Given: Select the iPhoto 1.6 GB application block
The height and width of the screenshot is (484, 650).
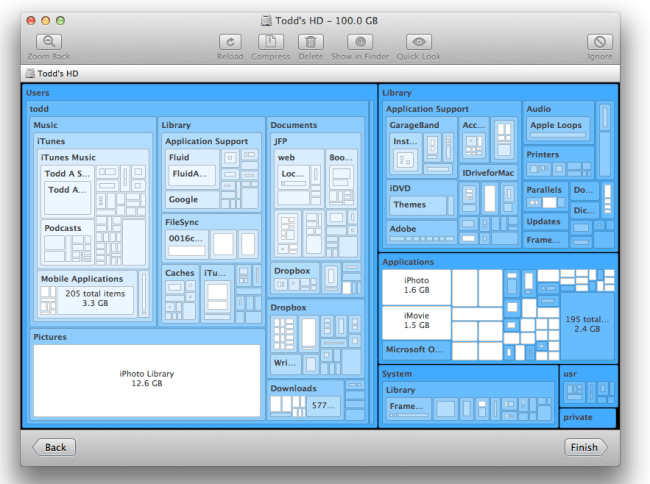Looking at the screenshot, I should [416, 286].
